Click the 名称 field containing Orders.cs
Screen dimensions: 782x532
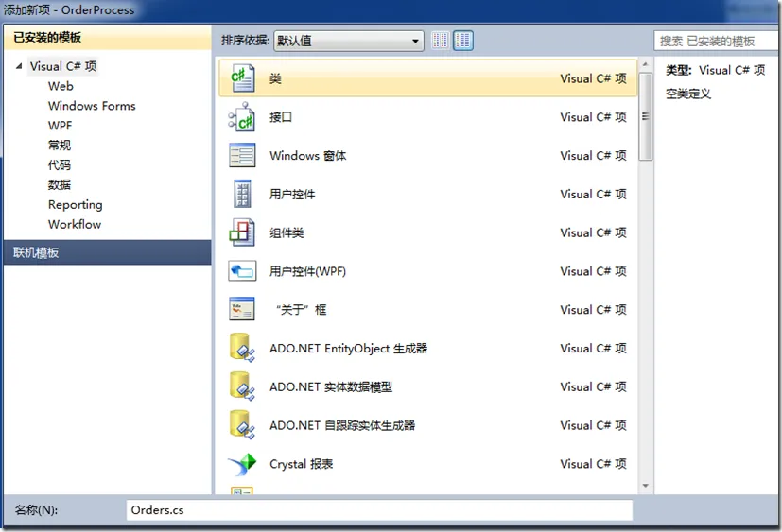click(x=379, y=510)
